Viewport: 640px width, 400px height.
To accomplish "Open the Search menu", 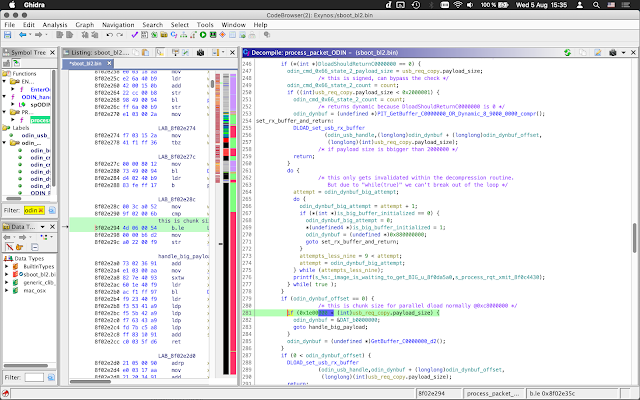I will [153, 25].
